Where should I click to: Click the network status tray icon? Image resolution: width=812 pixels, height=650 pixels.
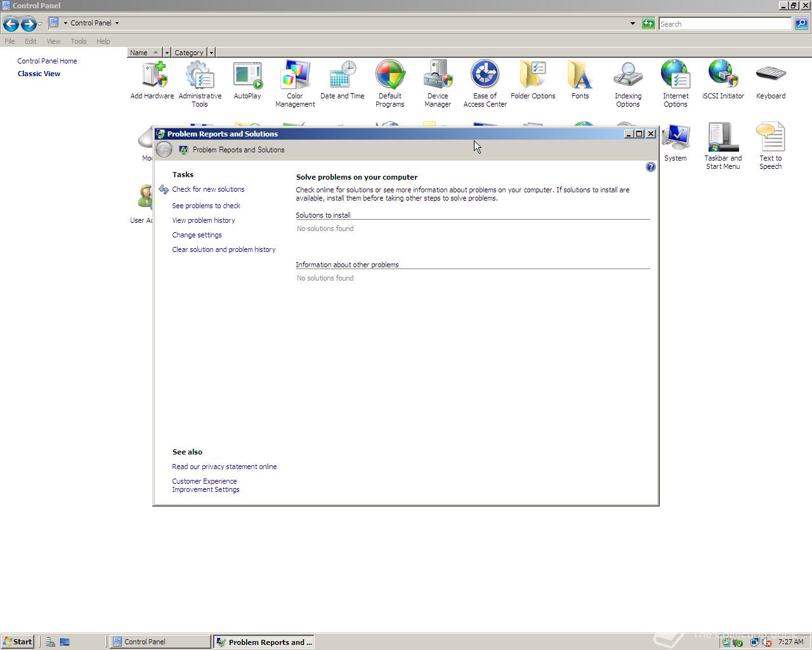754,642
